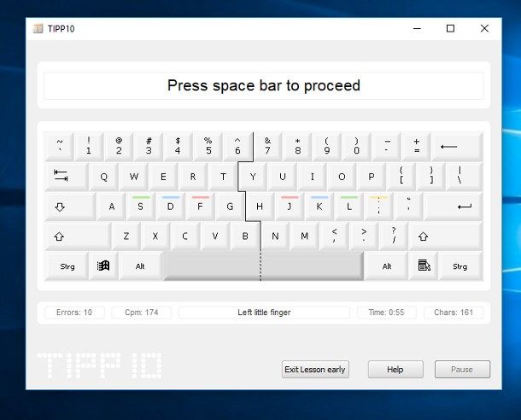Click the quotation mark key

pyautogui.click(x=408, y=207)
